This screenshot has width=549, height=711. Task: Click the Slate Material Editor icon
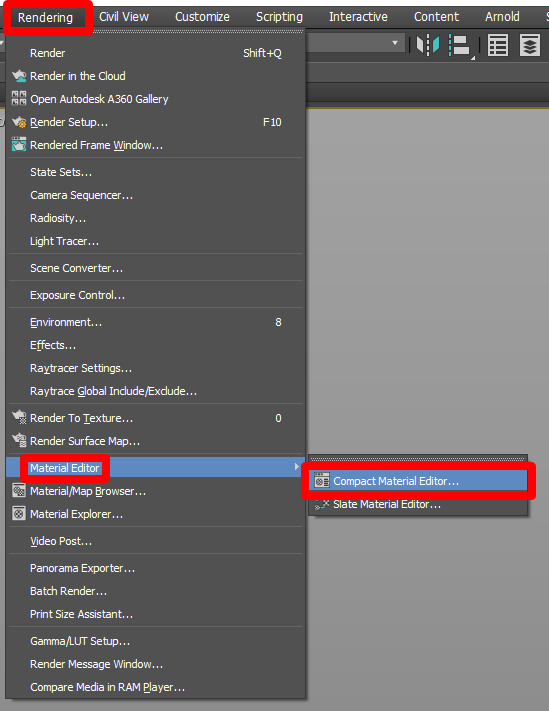322,504
